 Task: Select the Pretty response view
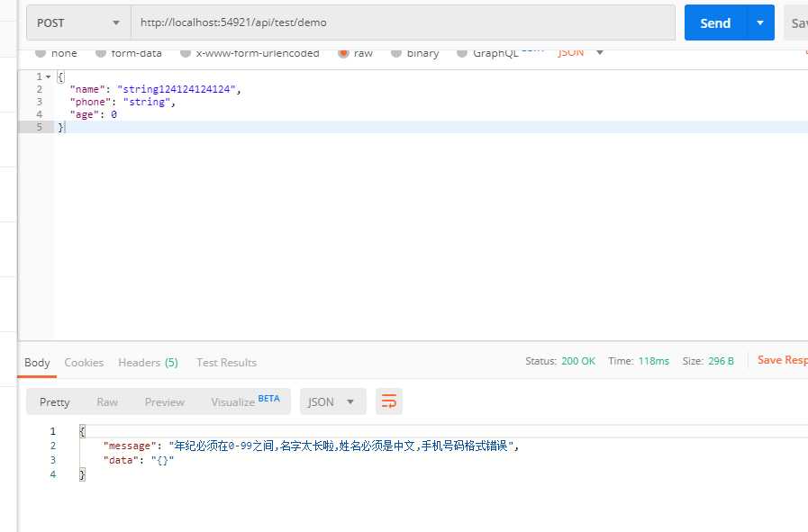coord(55,402)
